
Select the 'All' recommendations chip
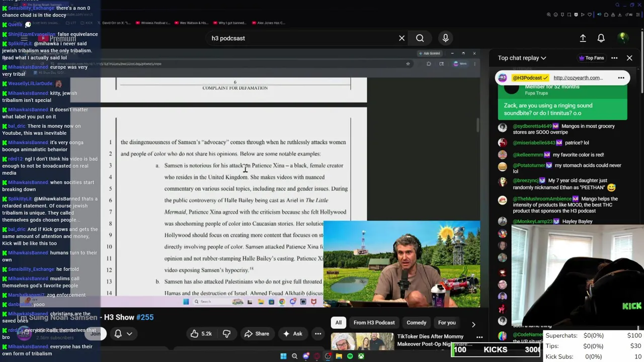coord(339,323)
